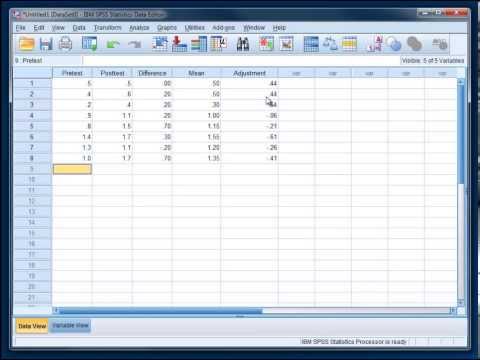Click the horizontal scrollbar left arrow
The height and width of the screenshot is (360, 480).
(56, 311)
